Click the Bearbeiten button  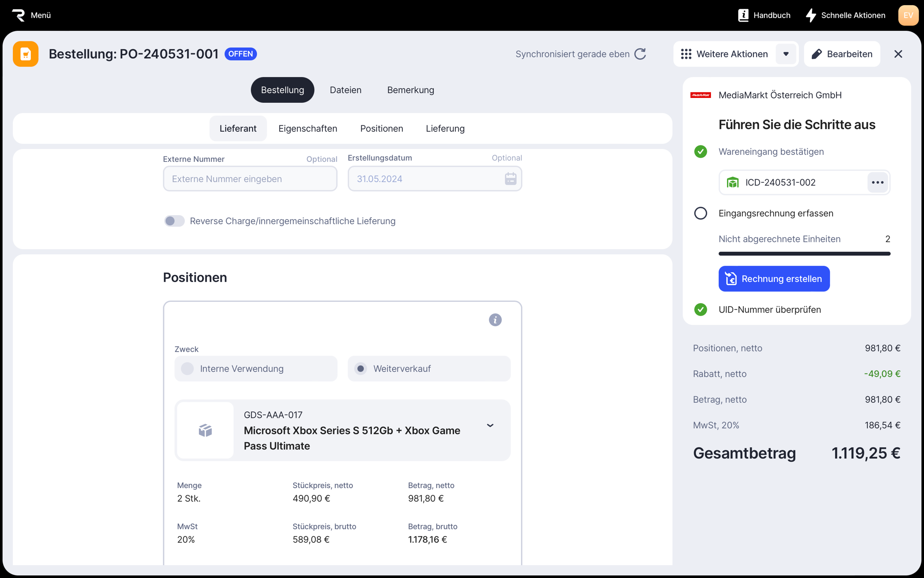coord(841,54)
